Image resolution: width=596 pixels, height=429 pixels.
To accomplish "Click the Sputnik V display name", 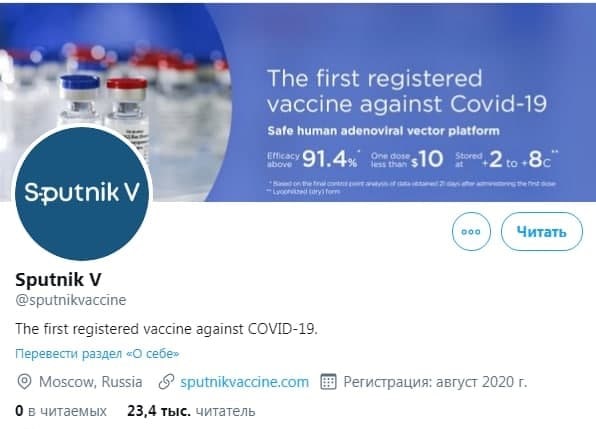I will (59, 280).
